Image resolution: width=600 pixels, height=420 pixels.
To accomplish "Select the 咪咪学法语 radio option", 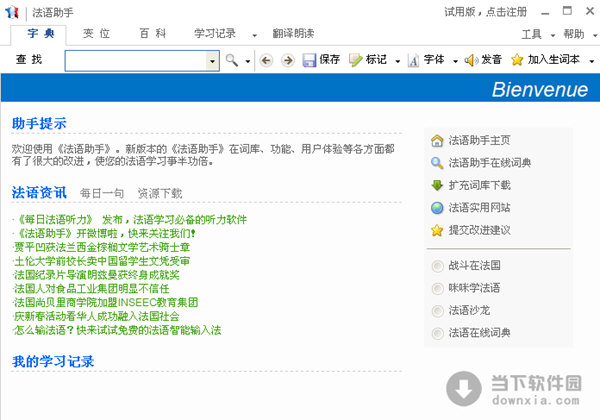I will tap(437, 288).
